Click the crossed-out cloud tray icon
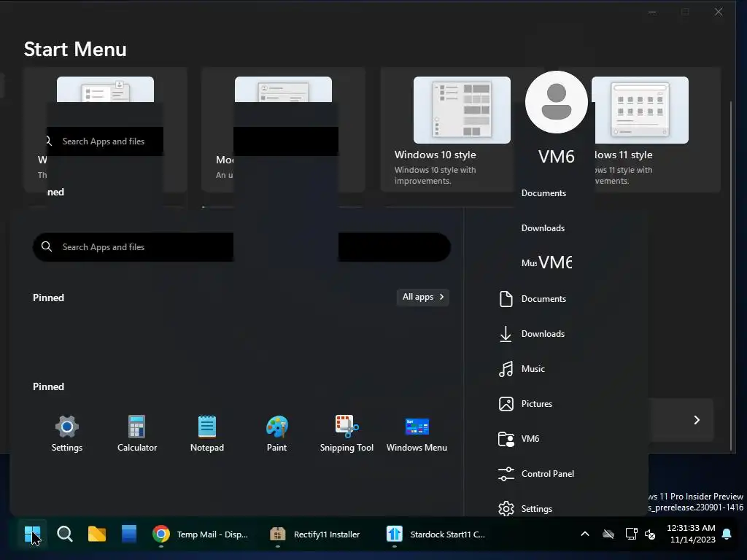Image resolution: width=747 pixels, height=560 pixels. click(608, 534)
